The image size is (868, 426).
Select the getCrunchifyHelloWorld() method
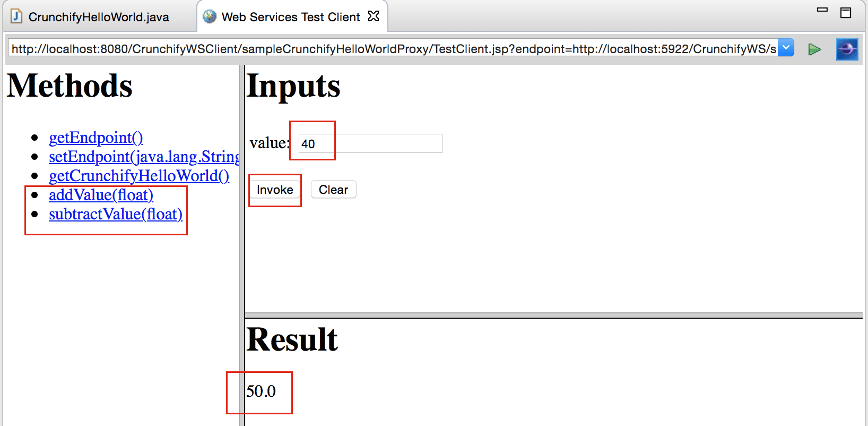[138, 176]
